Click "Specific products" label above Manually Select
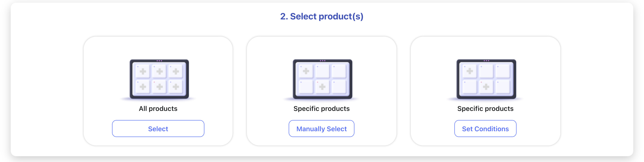The width and height of the screenshot is (644, 162). click(x=321, y=109)
